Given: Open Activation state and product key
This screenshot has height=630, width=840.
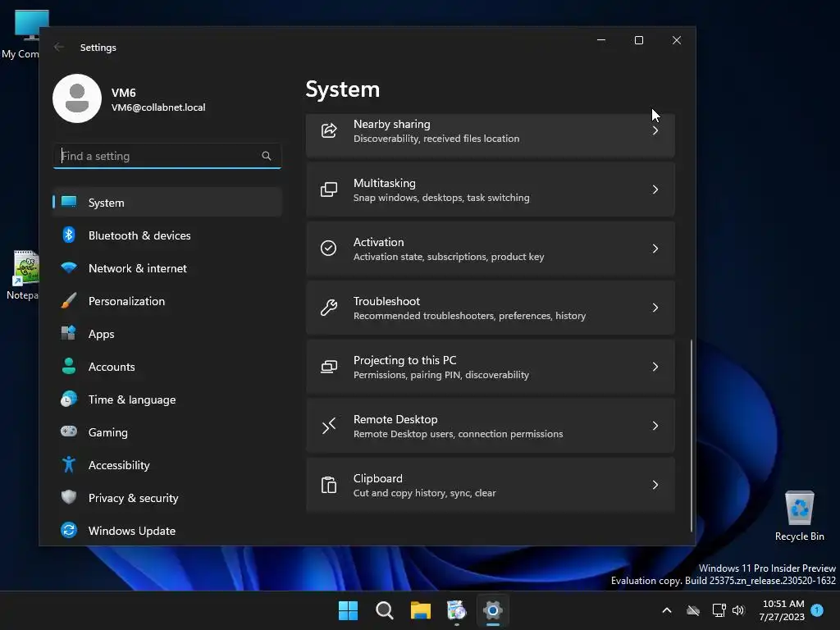Looking at the screenshot, I should [491, 248].
